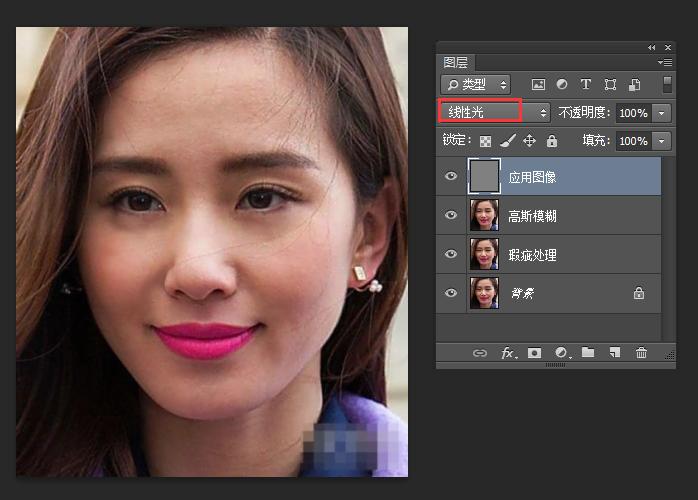Click the link layers icon

click(x=480, y=353)
